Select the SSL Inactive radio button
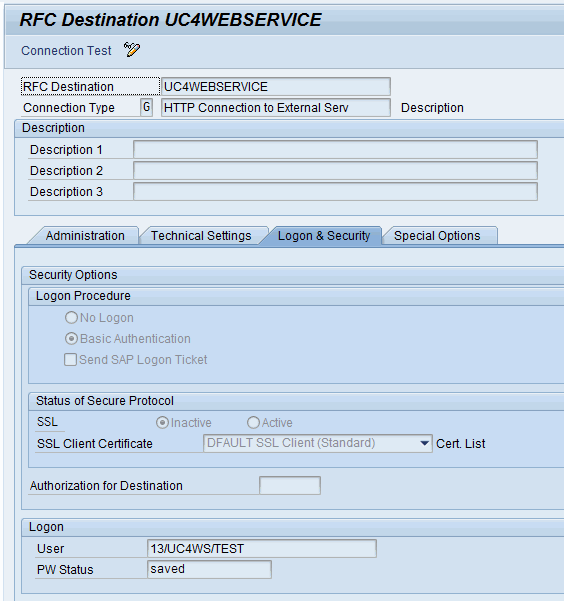 [162, 422]
